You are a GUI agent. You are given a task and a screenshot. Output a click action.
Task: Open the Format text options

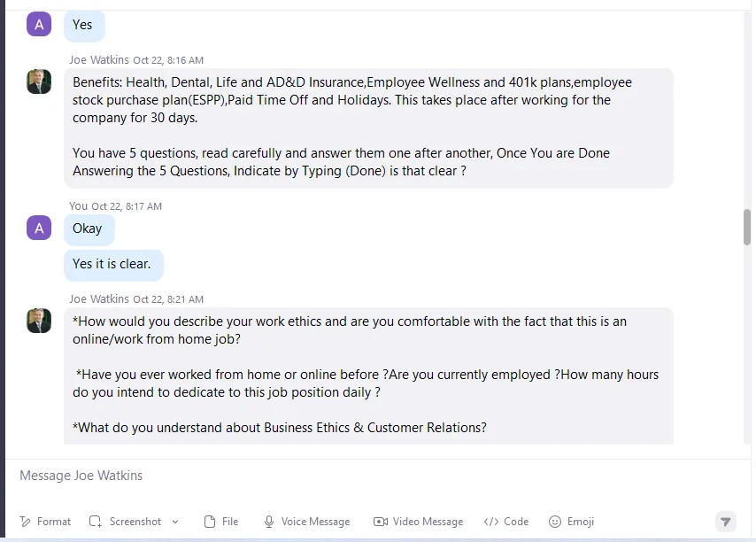coord(45,522)
